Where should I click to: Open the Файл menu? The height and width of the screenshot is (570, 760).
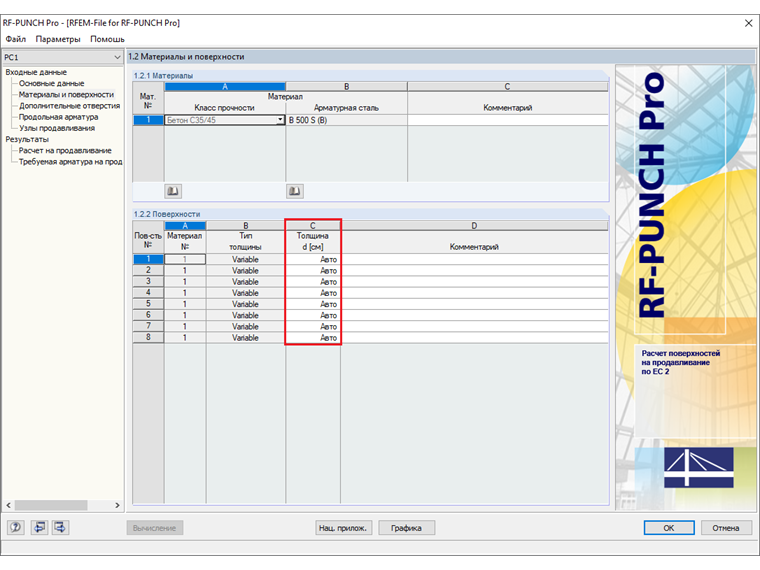point(16,39)
